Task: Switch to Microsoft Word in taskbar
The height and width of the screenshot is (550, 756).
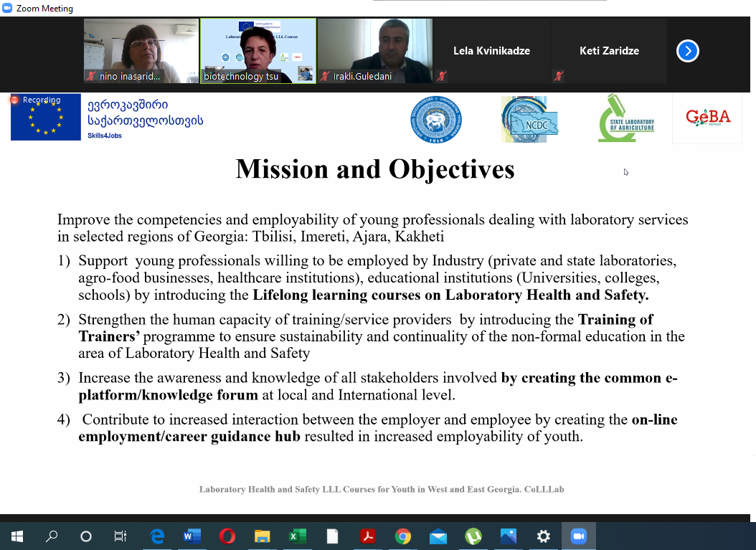Action: pyautogui.click(x=192, y=536)
